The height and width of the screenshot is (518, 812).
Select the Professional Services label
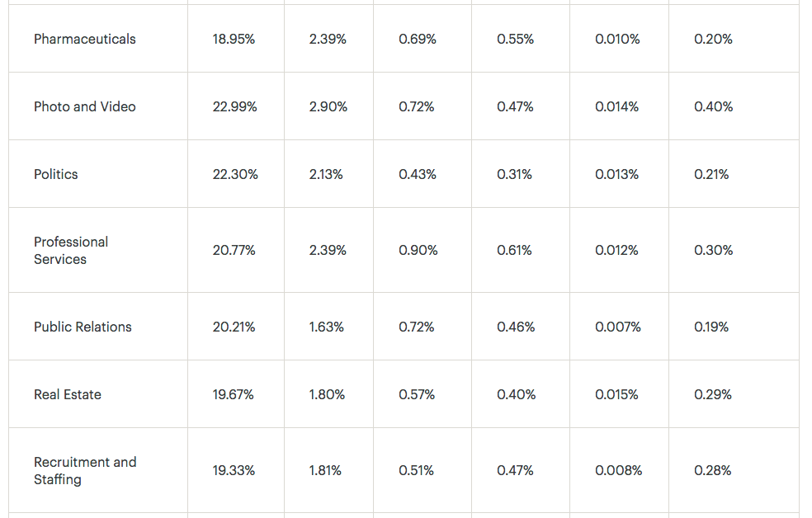(71, 251)
